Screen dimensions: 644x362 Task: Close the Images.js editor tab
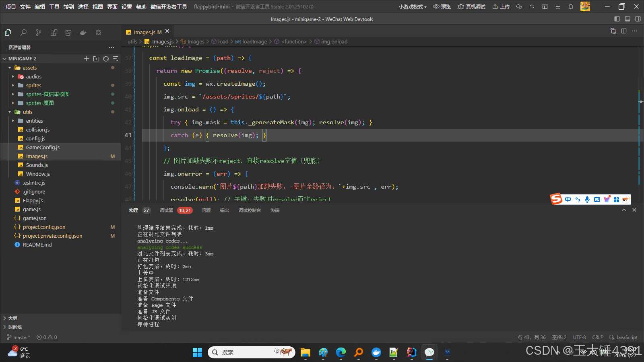pyautogui.click(x=167, y=31)
